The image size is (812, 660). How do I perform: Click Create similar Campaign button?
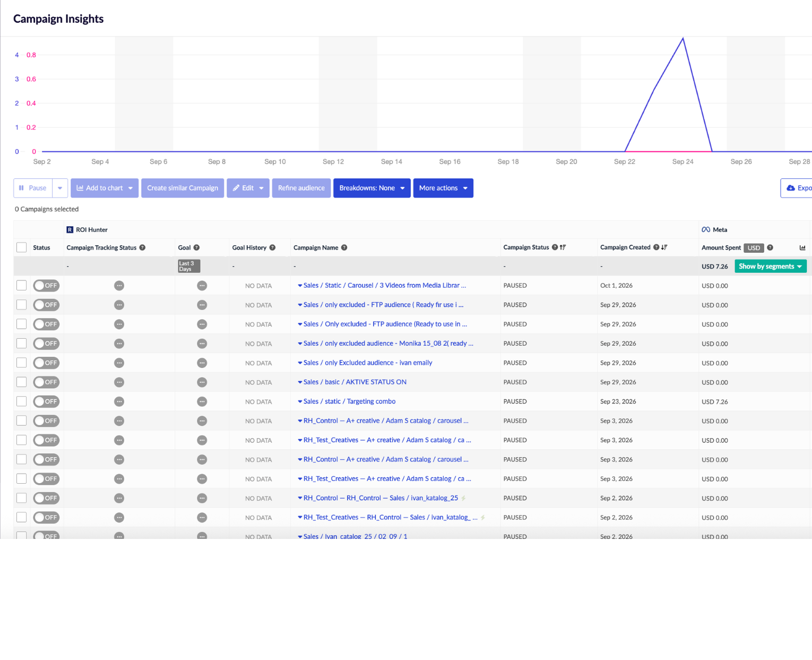(183, 188)
